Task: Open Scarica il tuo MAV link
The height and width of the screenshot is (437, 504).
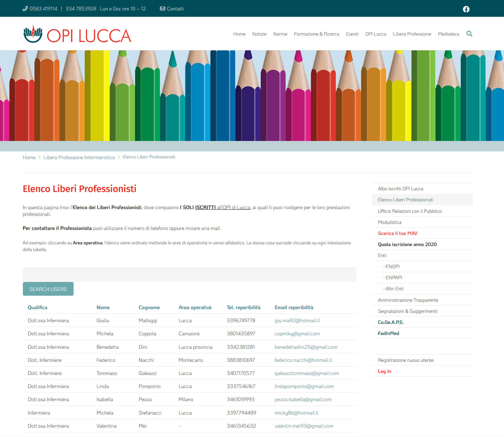Action: click(397, 233)
